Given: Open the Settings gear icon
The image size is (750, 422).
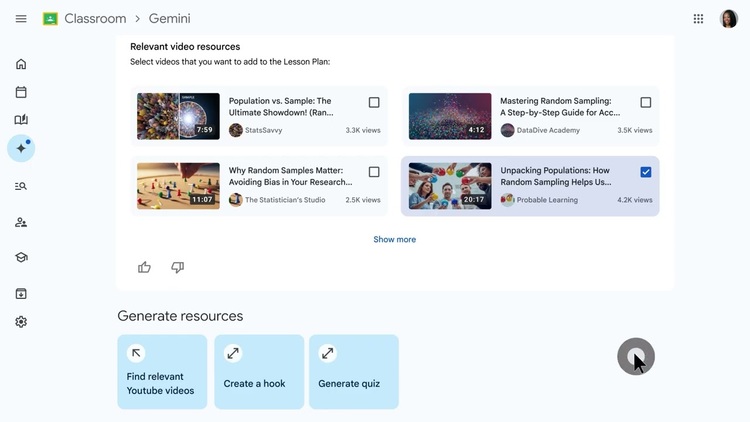Looking at the screenshot, I should [21, 322].
